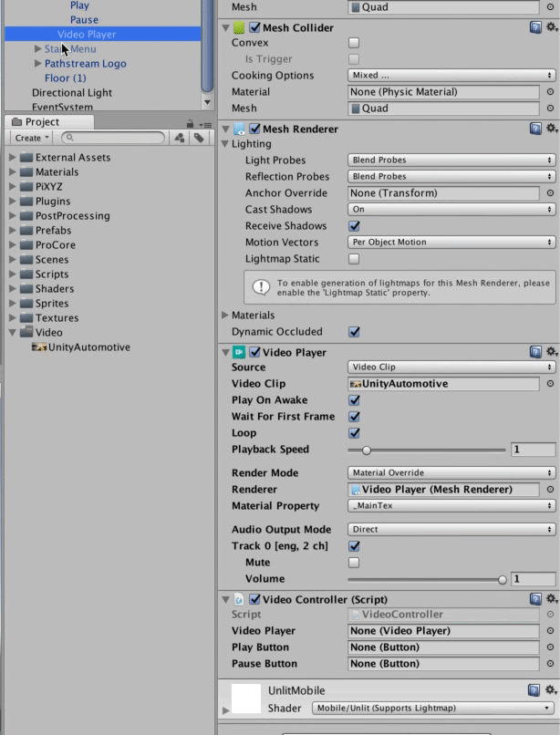Open the Render Mode dropdown
The width and height of the screenshot is (560, 735).
pyautogui.click(x=451, y=473)
